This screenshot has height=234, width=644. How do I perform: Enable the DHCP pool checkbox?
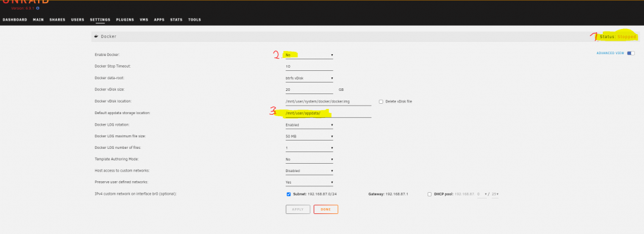point(430,194)
